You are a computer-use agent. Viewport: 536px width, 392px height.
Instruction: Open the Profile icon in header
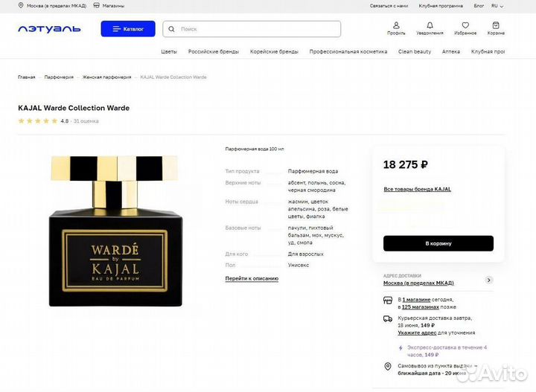tap(396, 25)
